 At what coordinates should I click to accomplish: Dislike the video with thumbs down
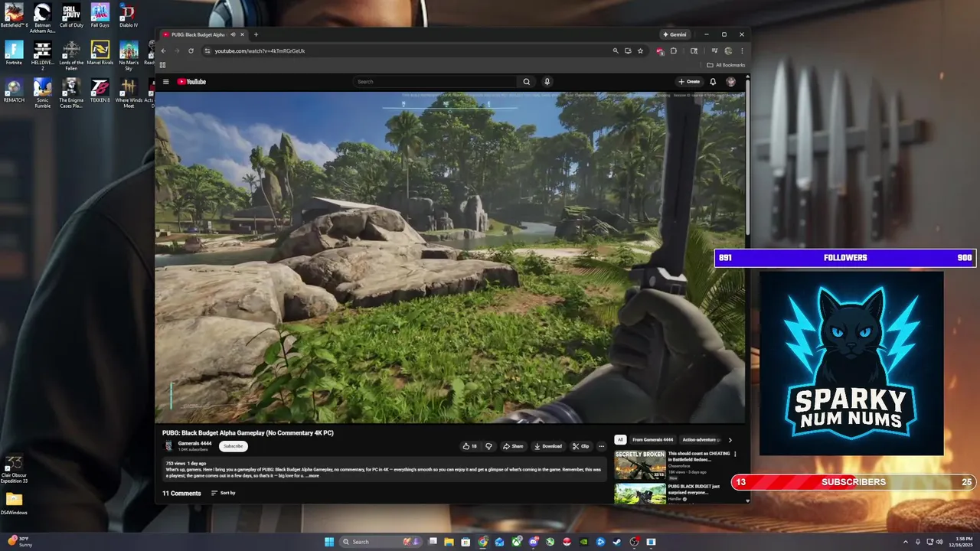pyautogui.click(x=488, y=446)
